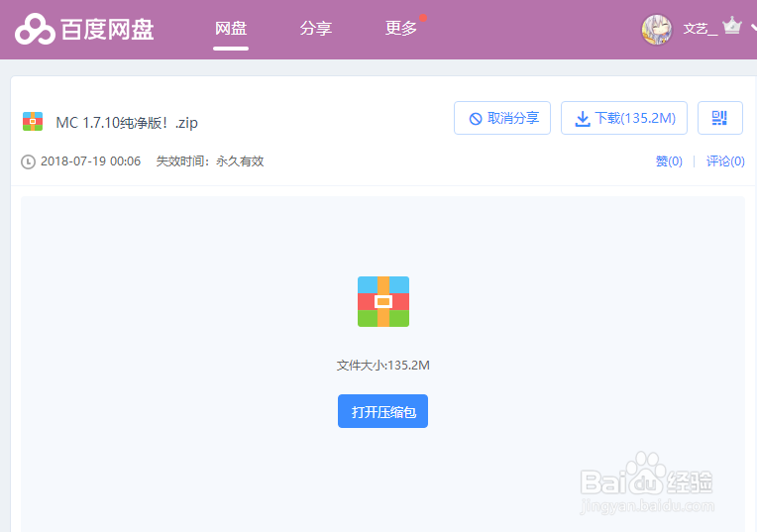This screenshot has height=532, width=757.
Task: Click the 失效时间：永久有效 text
Action: tap(210, 161)
